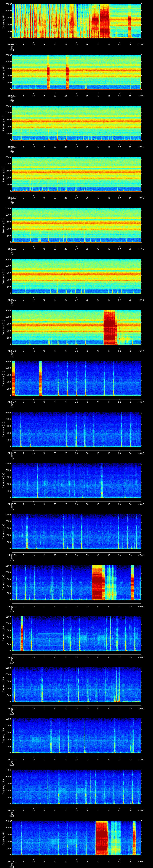Select the 21:40:00 start time label
The width and height of the screenshot is (153, 868).
12,249
